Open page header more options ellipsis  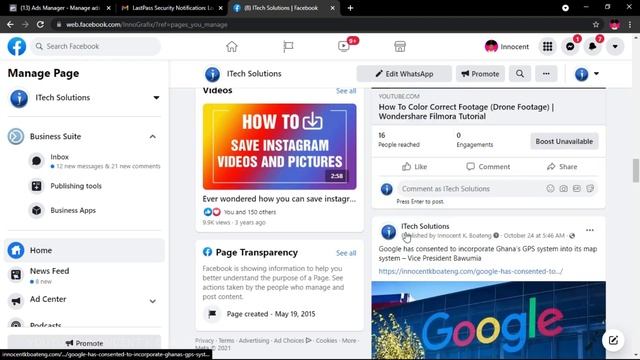click(x=546, y=74)
